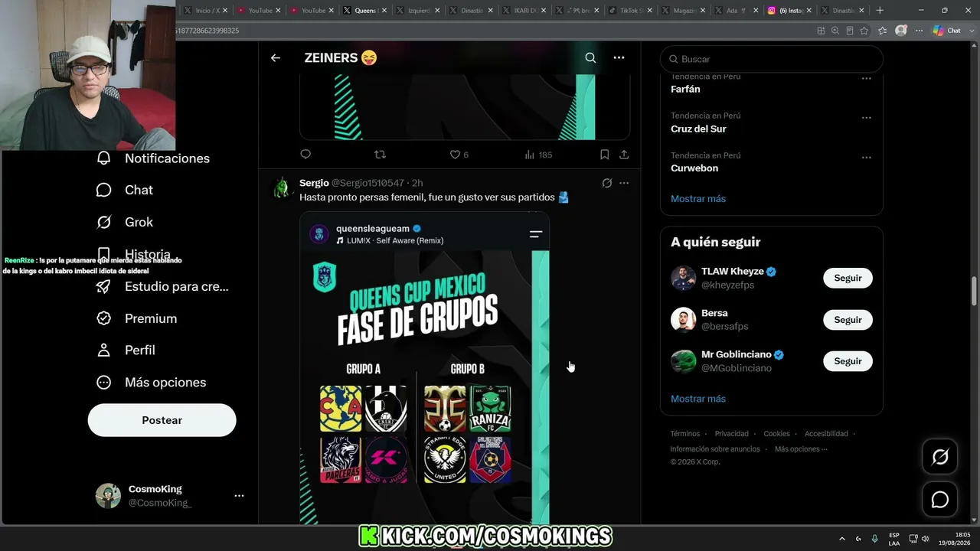Open Notificaciones in the sidebar
This screenshot has height=551, width=980.
(x=153, y=158)
